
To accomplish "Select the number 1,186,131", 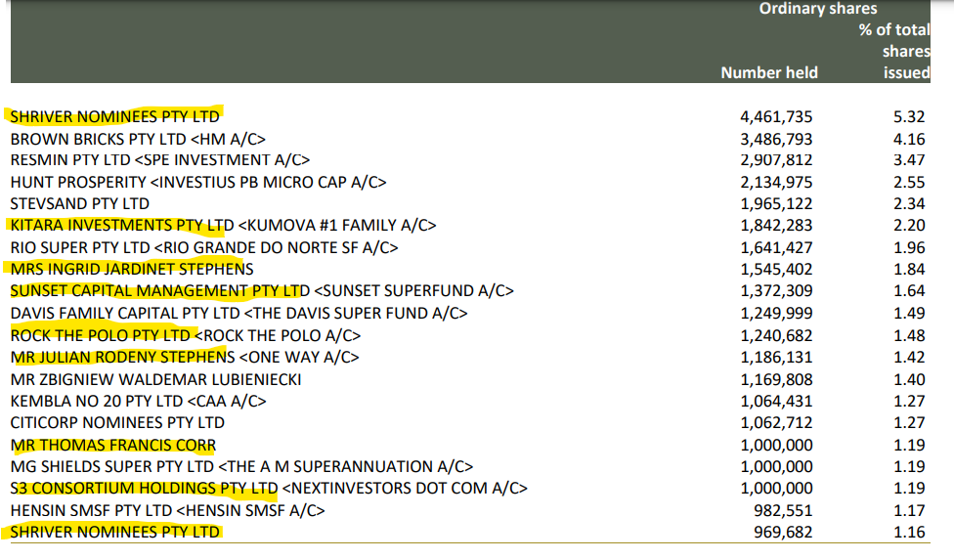I will point(776,357).
